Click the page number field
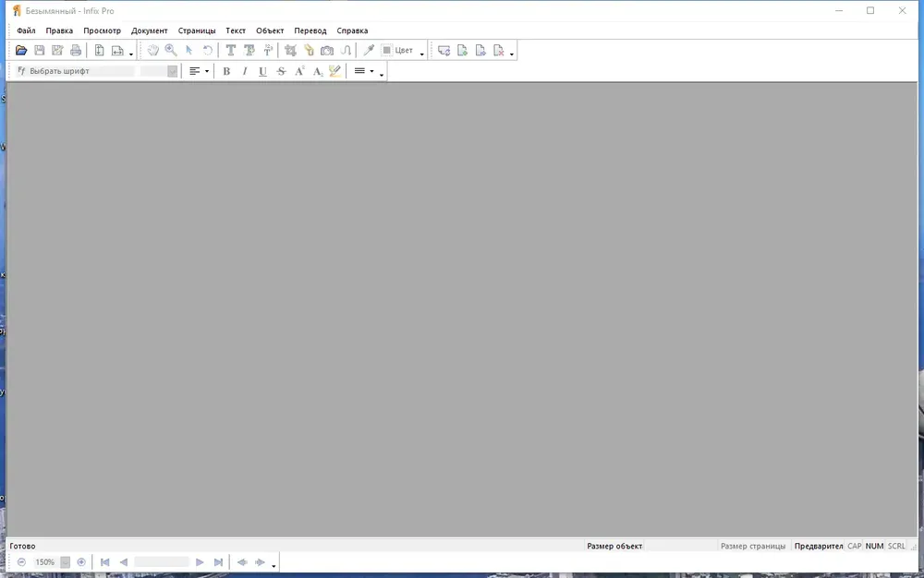 pos(162,562)
